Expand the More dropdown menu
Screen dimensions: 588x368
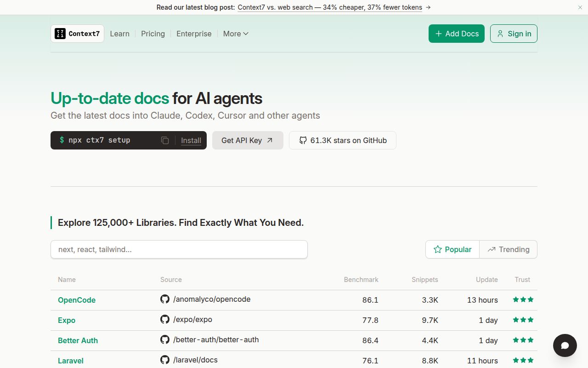click(236, 34)
